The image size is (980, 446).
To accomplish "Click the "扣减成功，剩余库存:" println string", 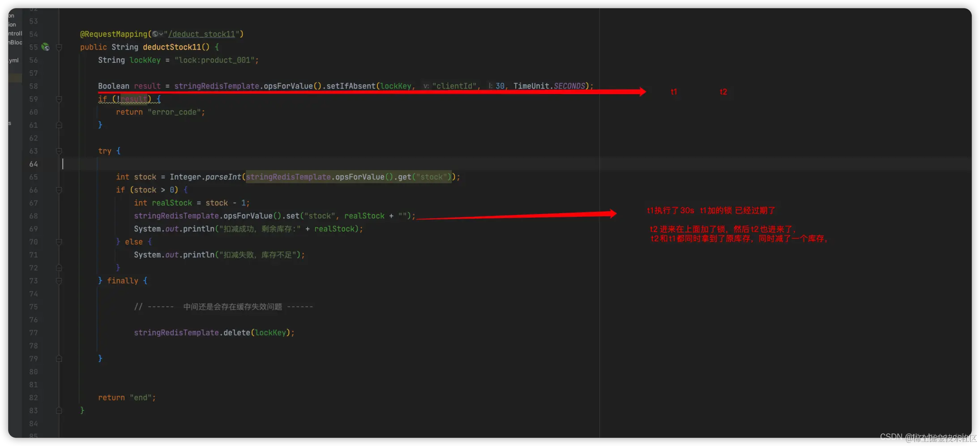I will [260, 229].
